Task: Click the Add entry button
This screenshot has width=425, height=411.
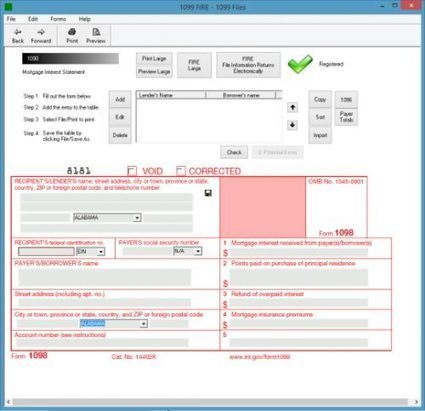Action: pos(120,99)
